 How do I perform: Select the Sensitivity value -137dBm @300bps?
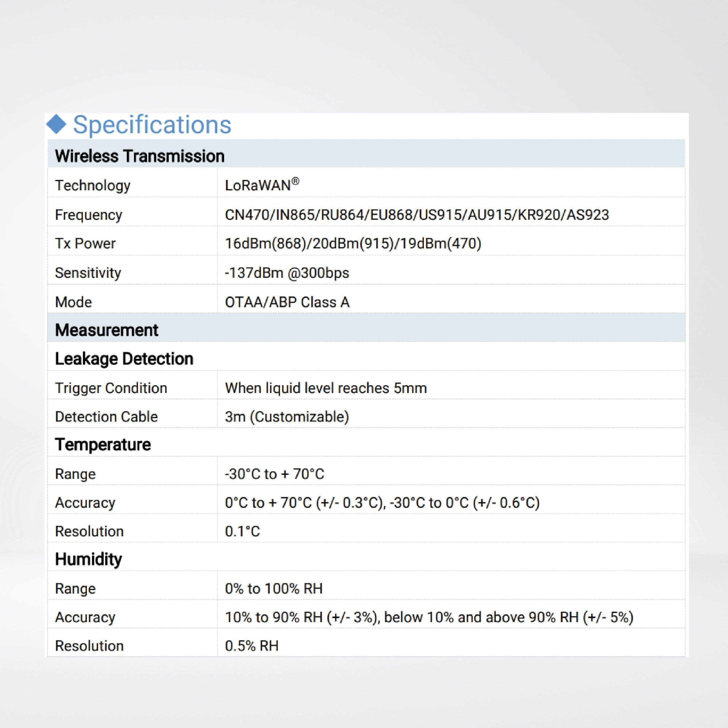[287, 272]
